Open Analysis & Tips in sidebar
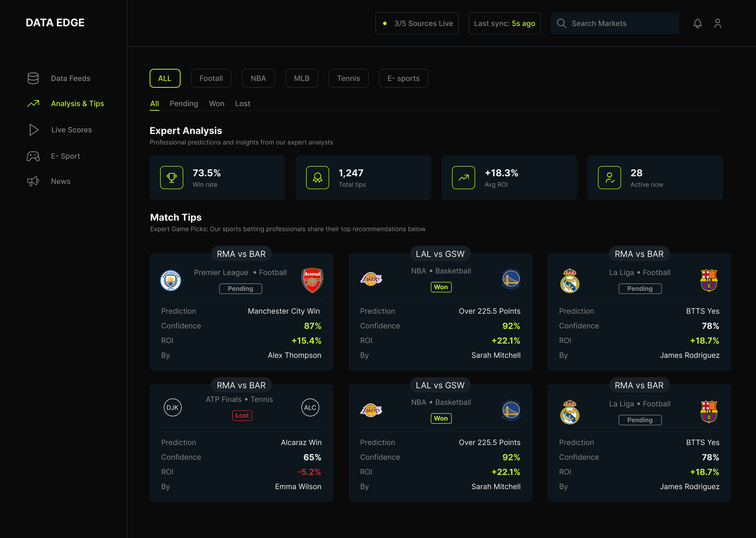This screenshot has height=538, width=756. tap(77, 104)
